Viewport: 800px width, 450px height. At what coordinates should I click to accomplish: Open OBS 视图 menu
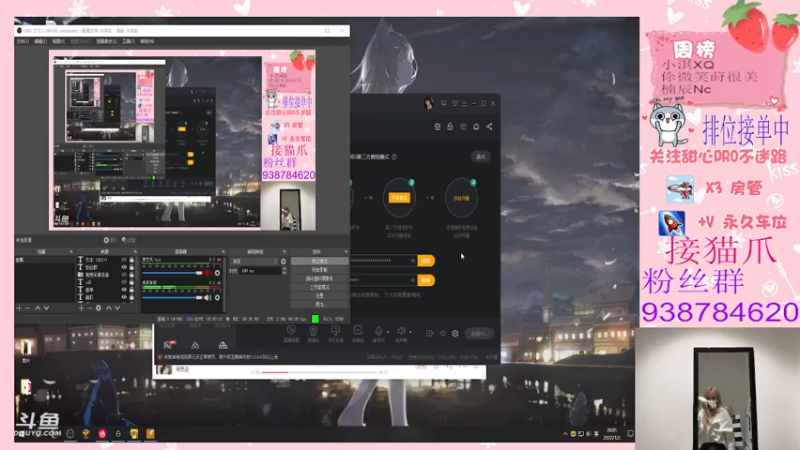pos(58,41)
